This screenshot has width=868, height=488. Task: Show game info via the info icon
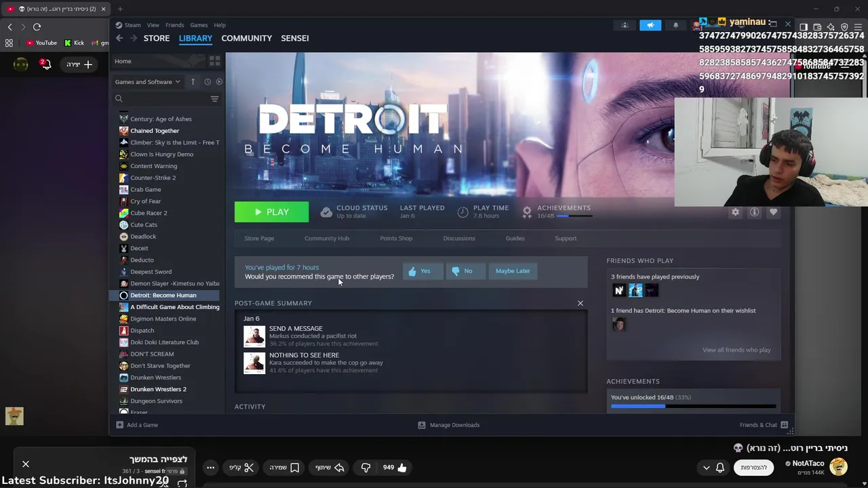click(x=754, y=212)
